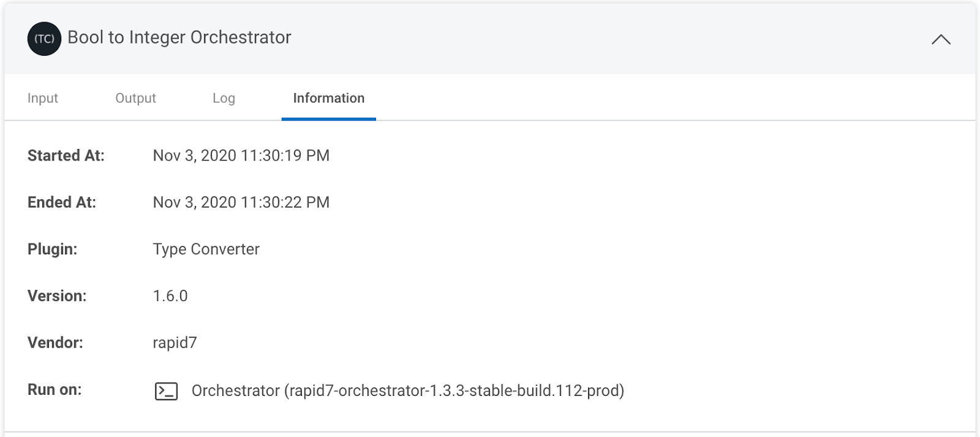Click the (TC) Type Converter plugin icon
Image resolution: width=980 pixels, height=437 pixels.
click(44, 39)
